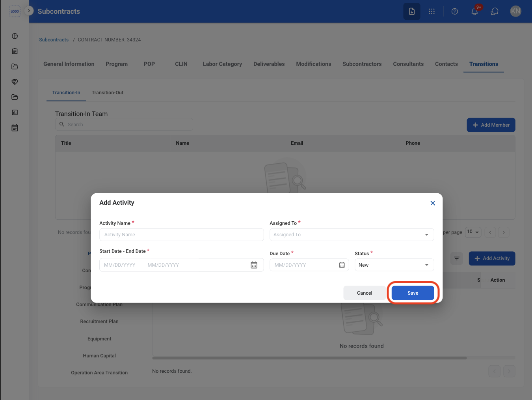
Task: Open the apps grid icon
Action: click(x=432, y=11)
